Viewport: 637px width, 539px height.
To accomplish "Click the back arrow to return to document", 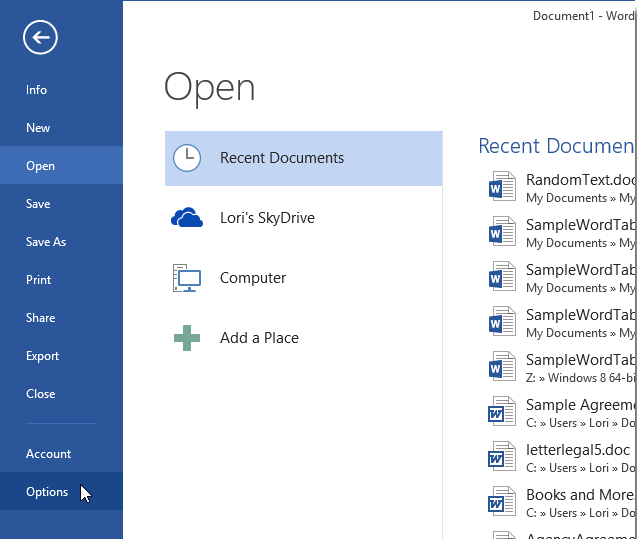I will [x=40, y=38].
